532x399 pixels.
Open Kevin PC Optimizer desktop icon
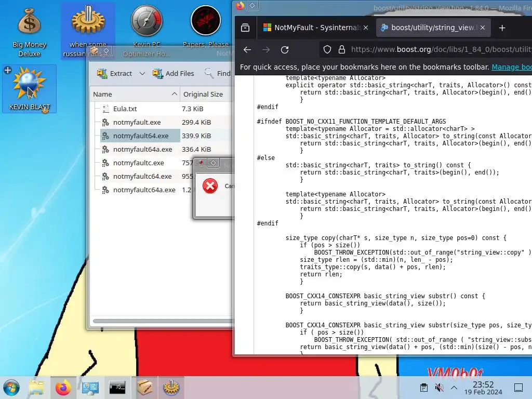coord(147,31)
